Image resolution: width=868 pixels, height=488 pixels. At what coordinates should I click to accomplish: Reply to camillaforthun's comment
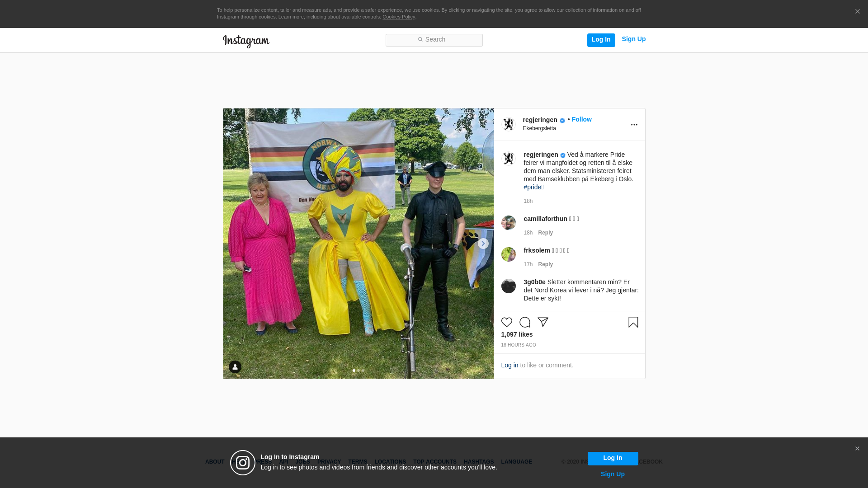point(545,233)
